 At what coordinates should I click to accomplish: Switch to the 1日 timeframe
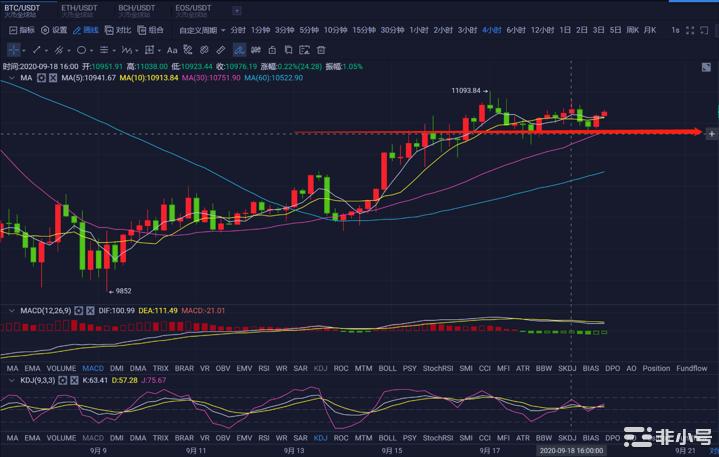pyautogui.click(x=565, y=30)
